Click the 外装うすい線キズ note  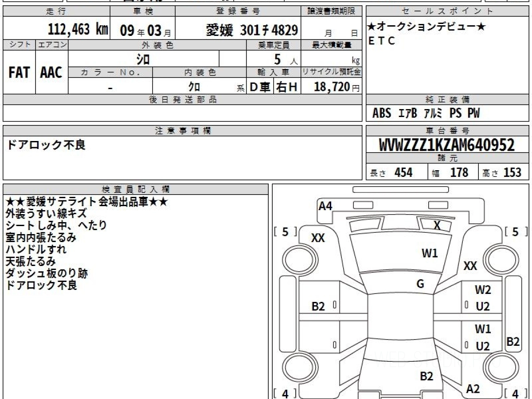[46, 214]
